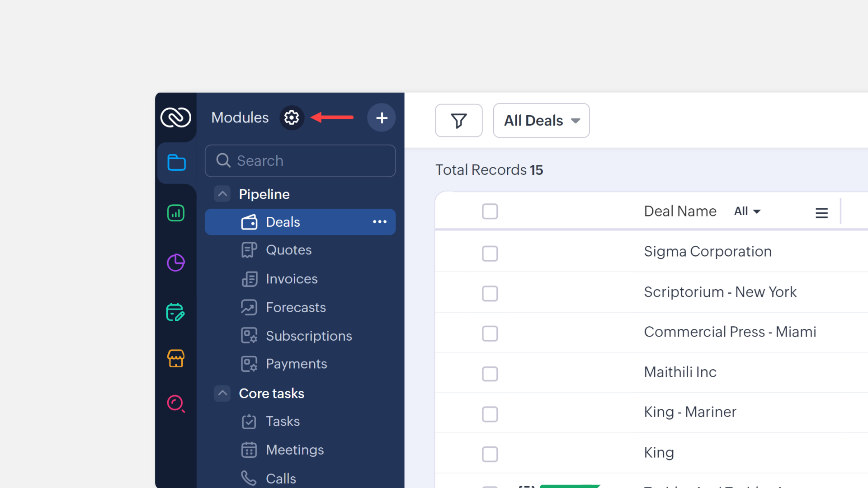Image resolution: width=868 pixels, height=488 pixels.
Task: Click the Total Records 15 text
Action: [x=489, y=170]
